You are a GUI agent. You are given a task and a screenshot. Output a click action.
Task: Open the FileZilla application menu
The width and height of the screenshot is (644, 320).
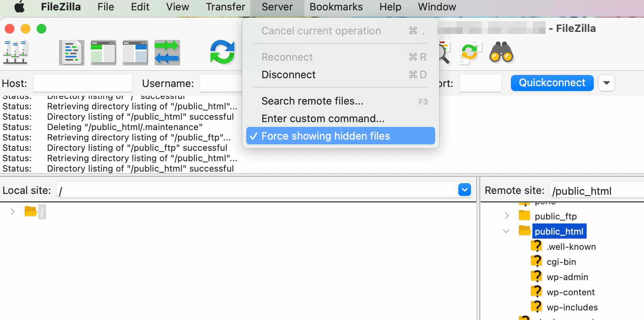61,7
